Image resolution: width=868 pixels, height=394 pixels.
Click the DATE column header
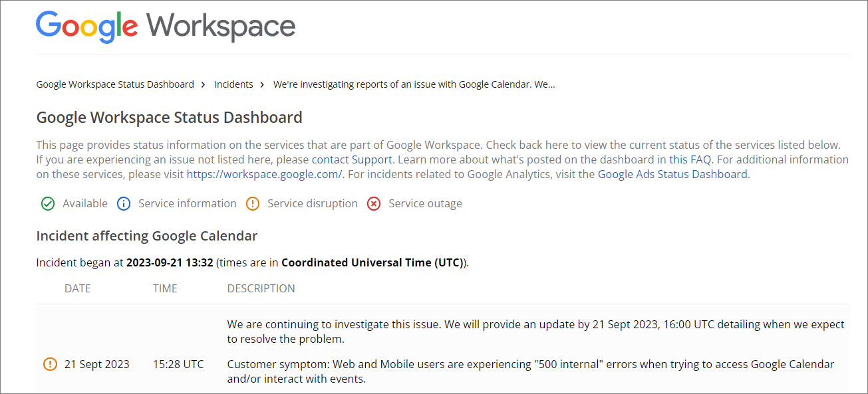[78, 288]
